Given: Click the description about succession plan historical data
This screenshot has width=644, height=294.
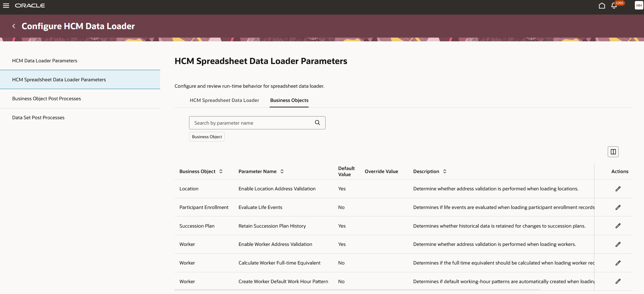Looking at the screenshot, I should [499, 226].
